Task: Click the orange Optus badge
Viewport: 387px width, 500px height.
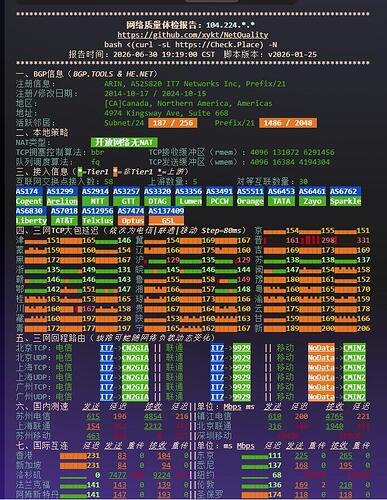Action: [131, 221]
